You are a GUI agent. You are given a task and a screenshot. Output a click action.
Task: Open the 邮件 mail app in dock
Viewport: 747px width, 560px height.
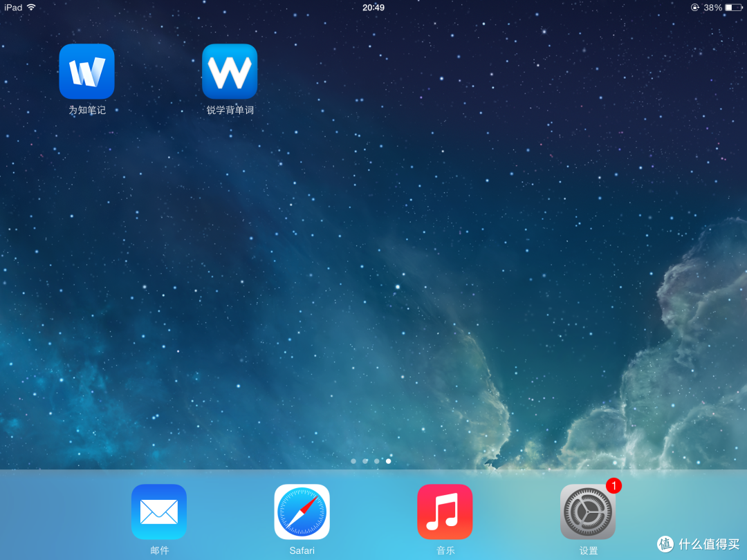(159, 512)
